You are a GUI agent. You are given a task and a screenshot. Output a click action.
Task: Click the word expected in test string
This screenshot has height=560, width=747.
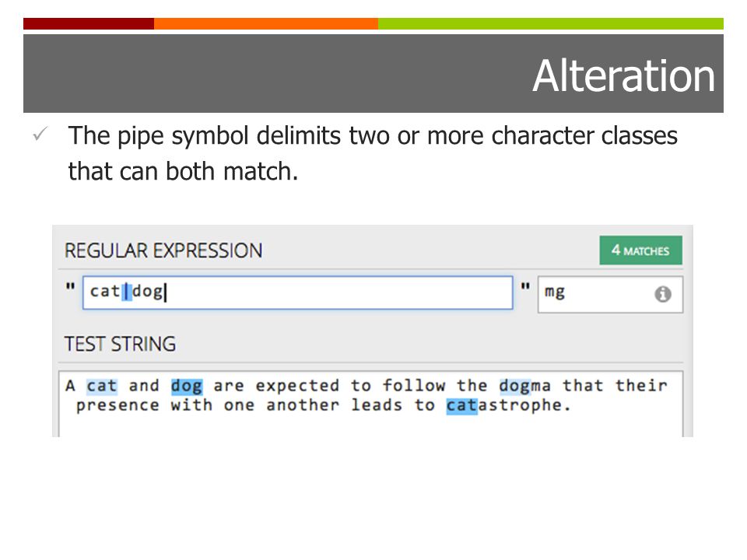[297, 387]
